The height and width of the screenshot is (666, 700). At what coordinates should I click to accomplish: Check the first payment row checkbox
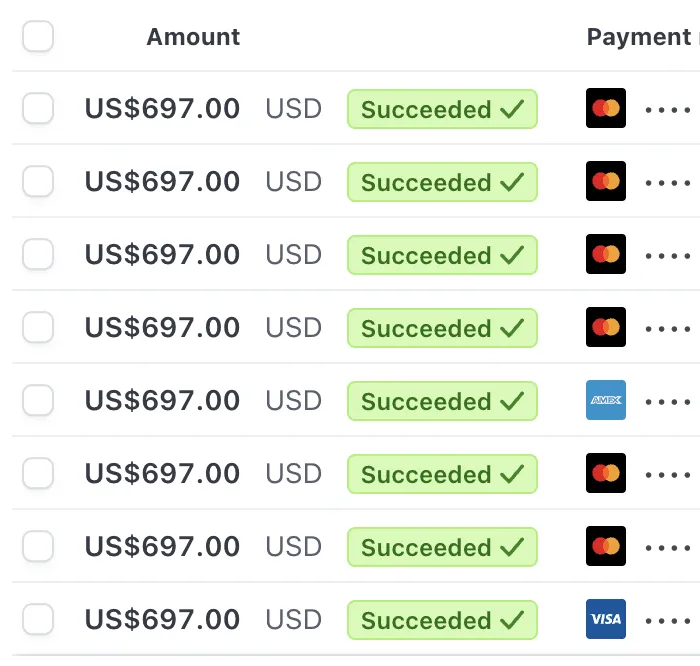(x=38, y=108)
